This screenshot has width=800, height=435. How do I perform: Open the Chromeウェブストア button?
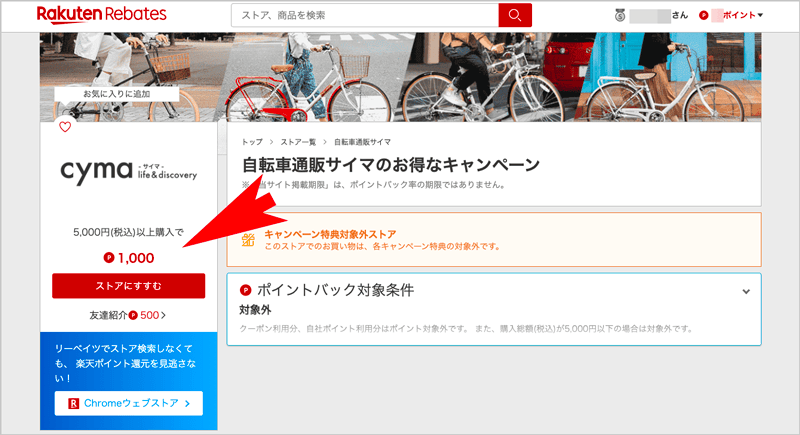pyautogui.click(x=129, y=403)
